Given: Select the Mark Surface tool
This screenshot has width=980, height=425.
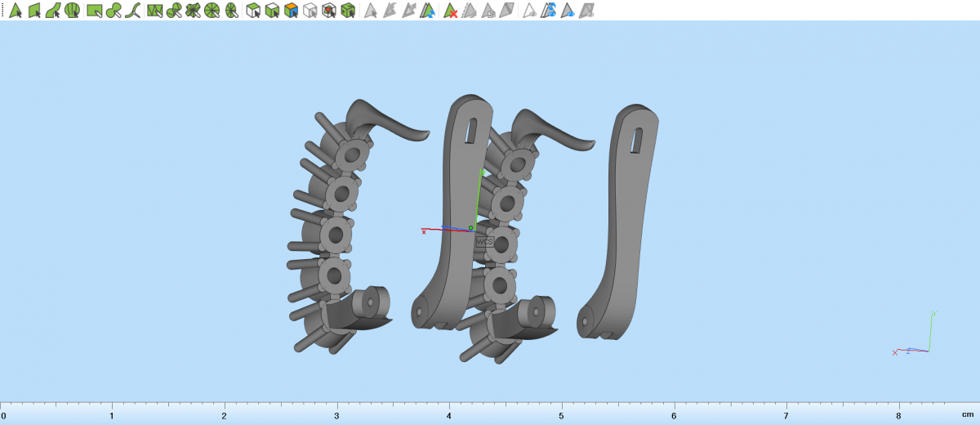Looking at the screenshot, I should pos(53,11).
